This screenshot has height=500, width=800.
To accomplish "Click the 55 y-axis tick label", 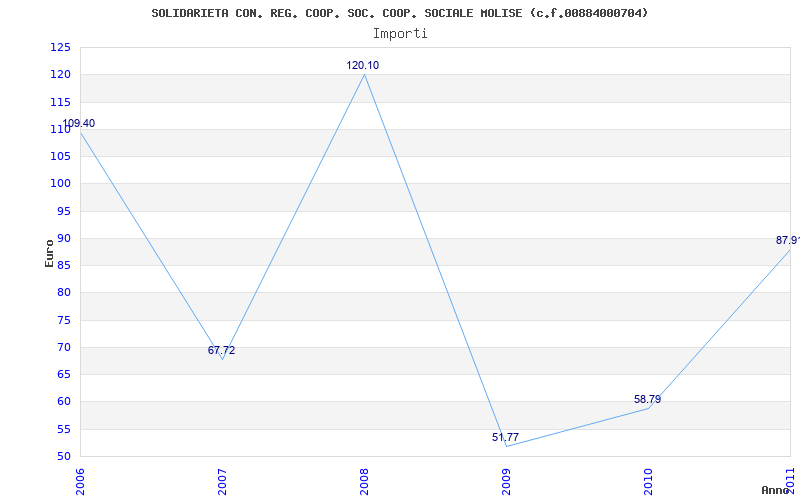I will (x=64, y=429).
